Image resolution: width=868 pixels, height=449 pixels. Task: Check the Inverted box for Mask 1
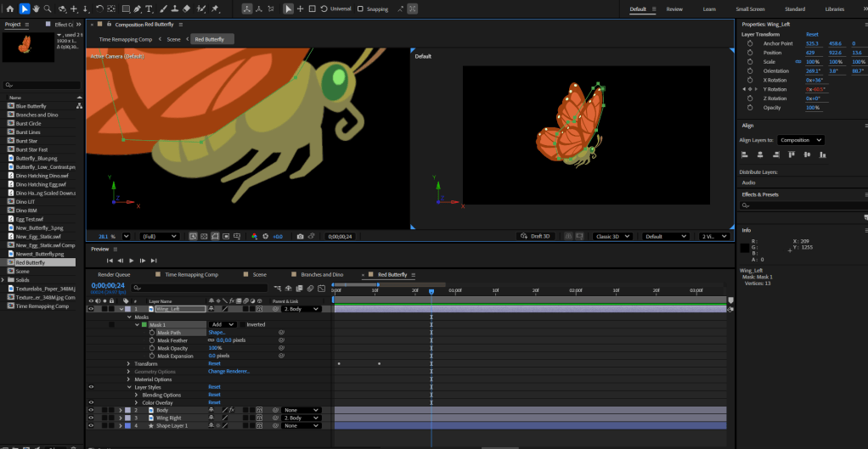tap(241, 324)
